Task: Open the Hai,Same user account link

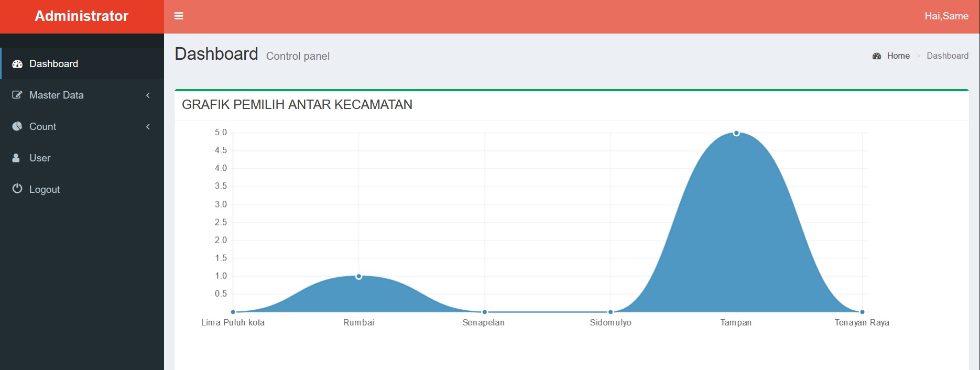Action: (946, 16)
